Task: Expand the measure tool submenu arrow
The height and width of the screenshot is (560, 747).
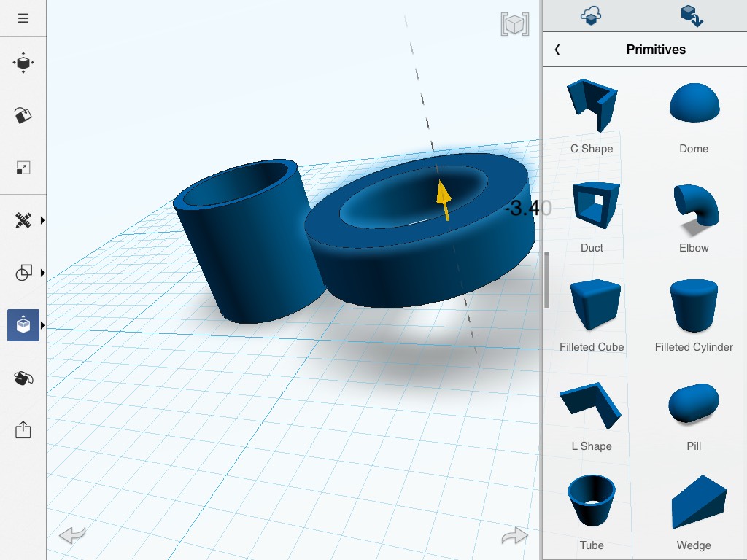Action: pos(43,220)
